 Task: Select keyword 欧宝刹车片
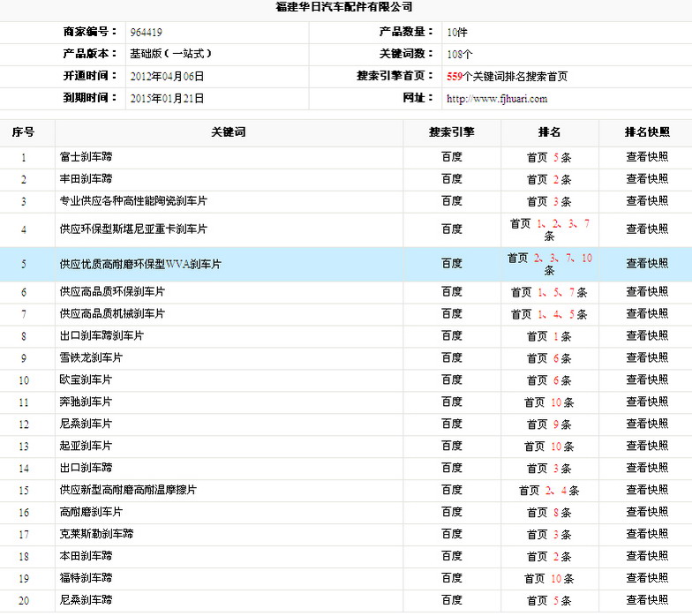(x=86, y=379)
